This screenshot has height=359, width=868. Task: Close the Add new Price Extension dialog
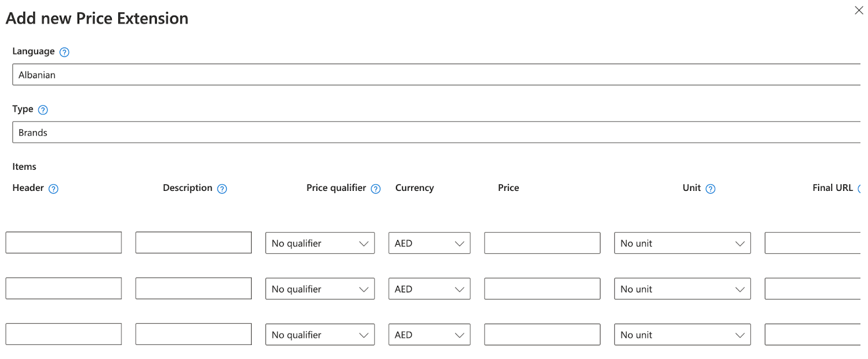tap(859, 10)
